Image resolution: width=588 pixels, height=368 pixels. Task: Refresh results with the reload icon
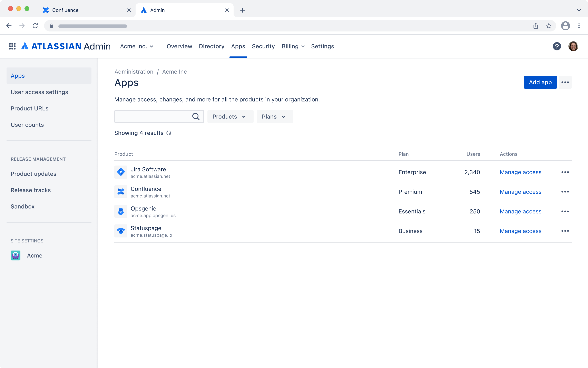169,133
